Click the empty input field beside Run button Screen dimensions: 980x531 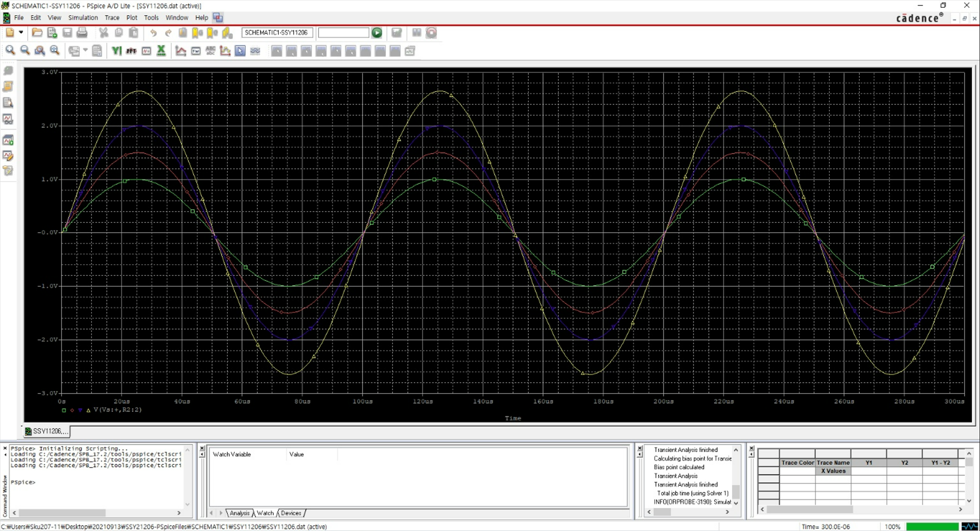click(x=343, y=33)
